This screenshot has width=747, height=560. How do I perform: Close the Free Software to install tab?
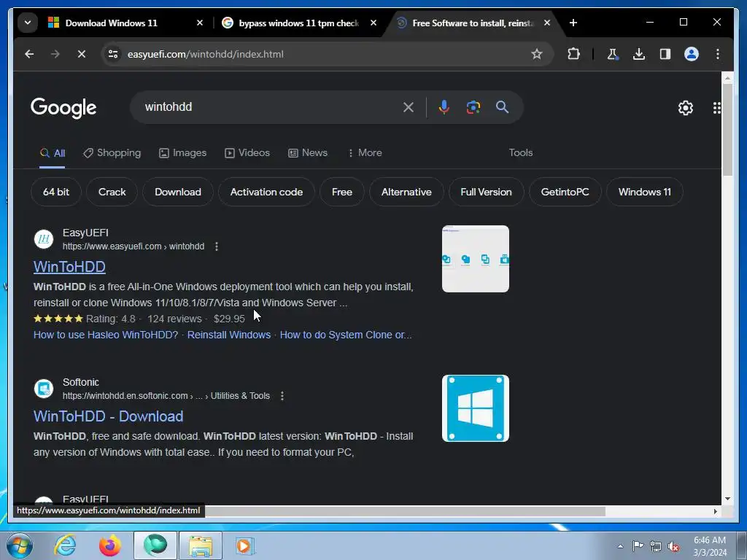pyautogui.click(x=547, y=23)
